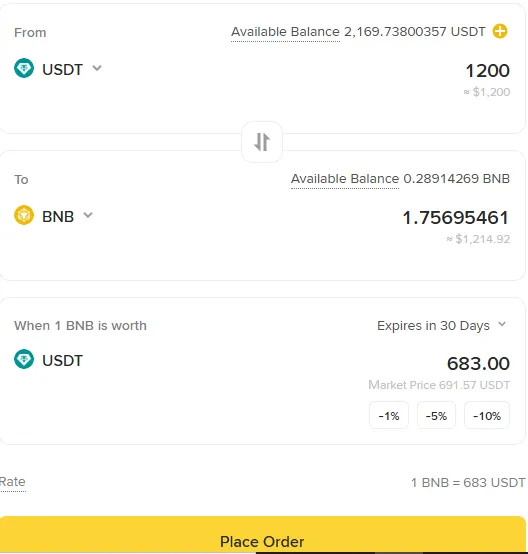Open the BNB currency dropdown chevron
Screen dimensions: 528x554
pyautogui.click(x=88, y=214)
